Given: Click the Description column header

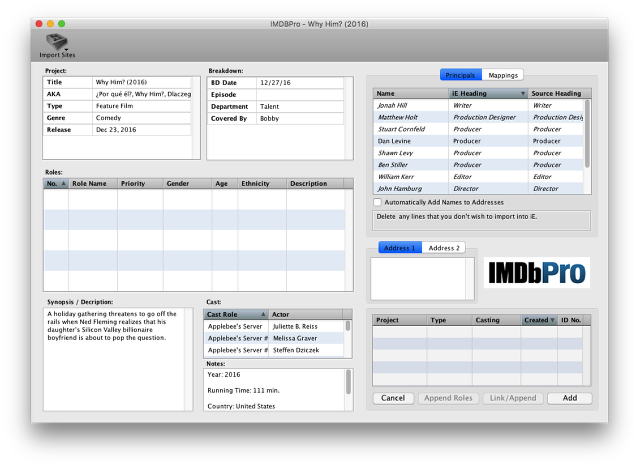Looking at the screenshot, I should [315, 184].
